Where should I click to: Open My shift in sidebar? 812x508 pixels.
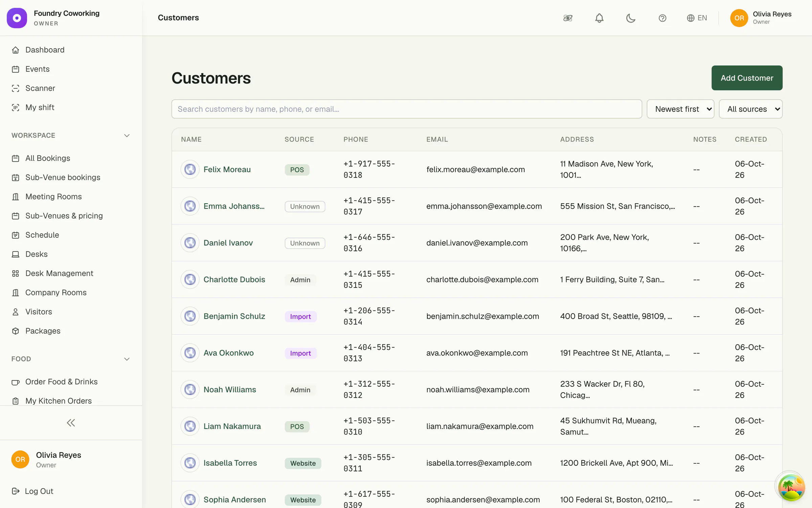click(x=40, y=107)
